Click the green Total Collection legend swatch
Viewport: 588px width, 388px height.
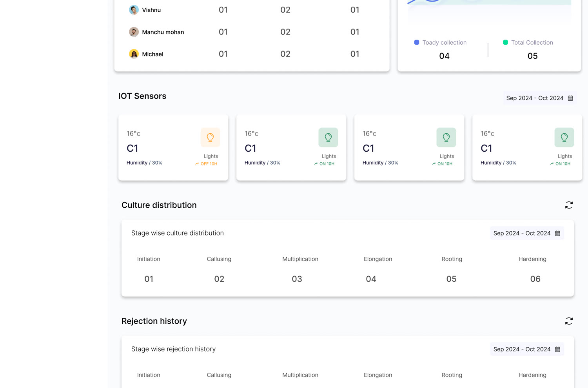pyautogui.click(x=505, y=42)
